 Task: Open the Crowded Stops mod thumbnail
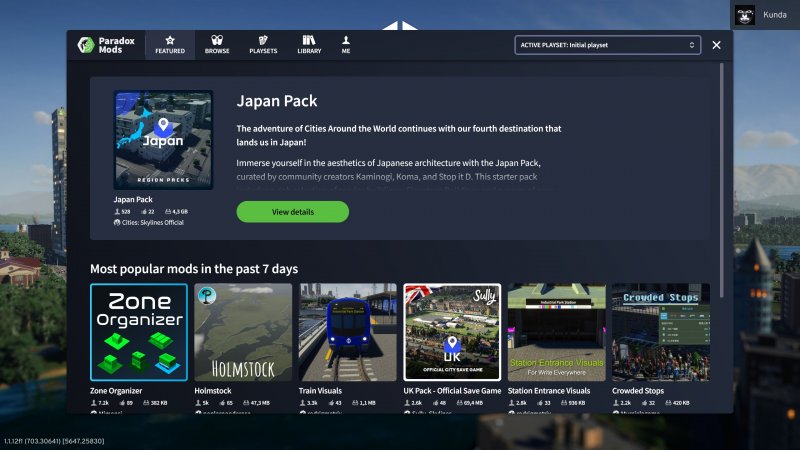click(660, 332)
